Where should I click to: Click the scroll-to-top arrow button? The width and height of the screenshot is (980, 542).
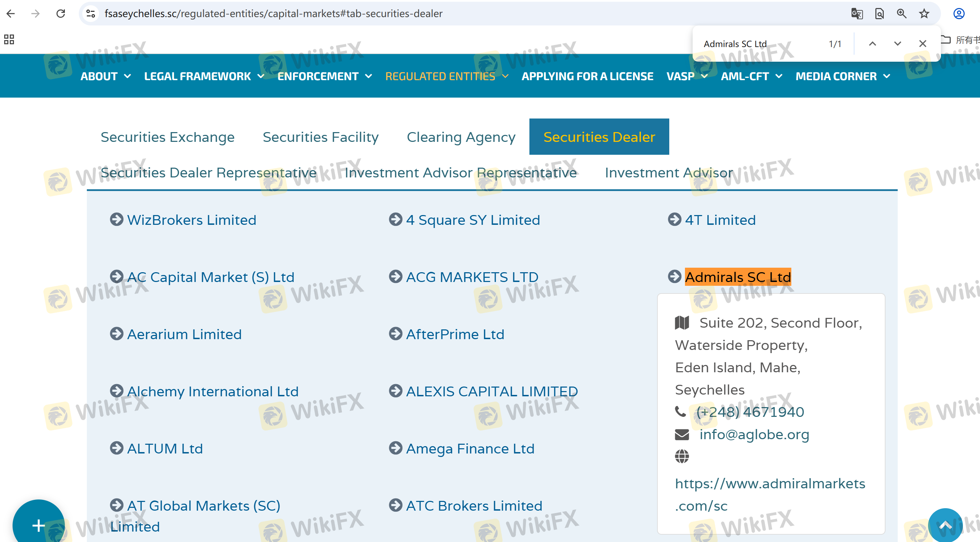tap(945, 525)
